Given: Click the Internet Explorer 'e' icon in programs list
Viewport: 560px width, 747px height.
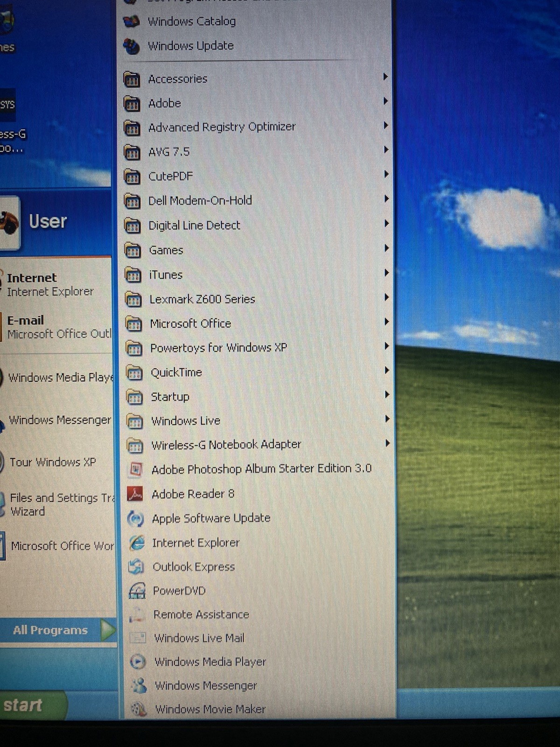Looking at the screenshot, I should (136, 543).
